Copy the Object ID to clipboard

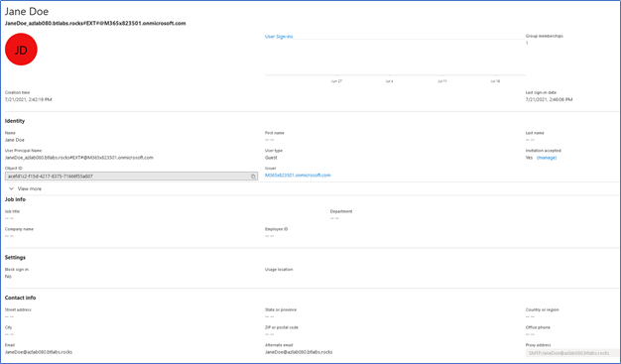point(254,177)
